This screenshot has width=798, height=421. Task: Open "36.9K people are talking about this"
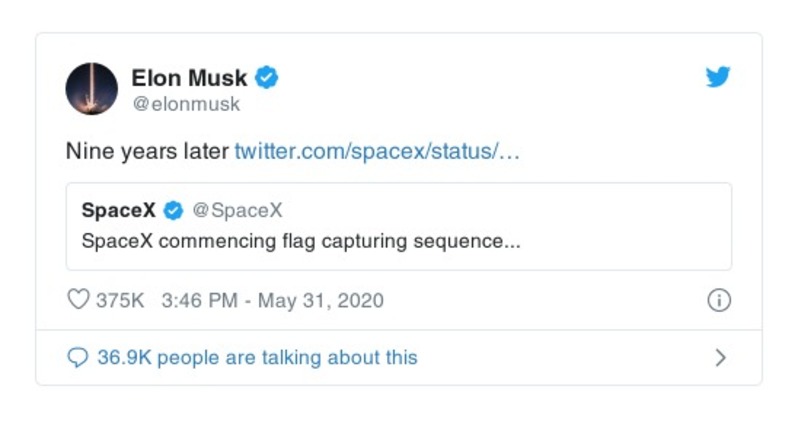tap(257, 358)
